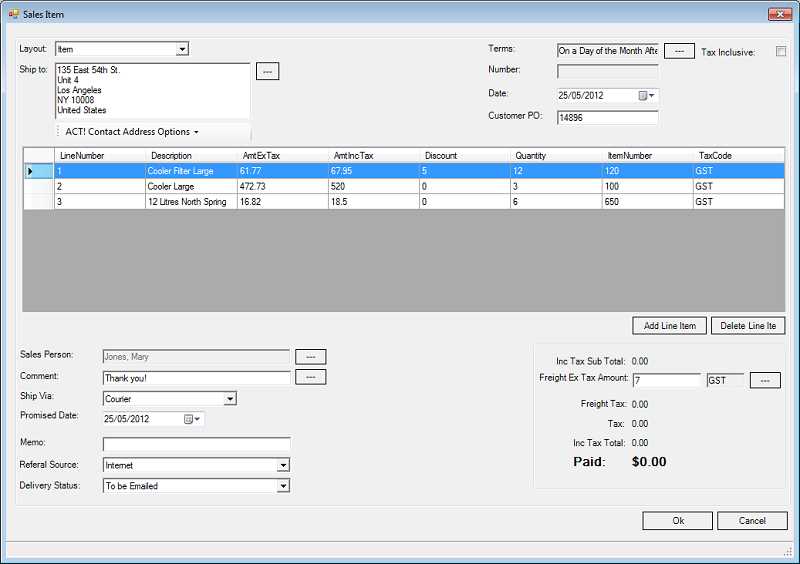
Task: Click the '472.73' amount cell
Action: point(283,186)
